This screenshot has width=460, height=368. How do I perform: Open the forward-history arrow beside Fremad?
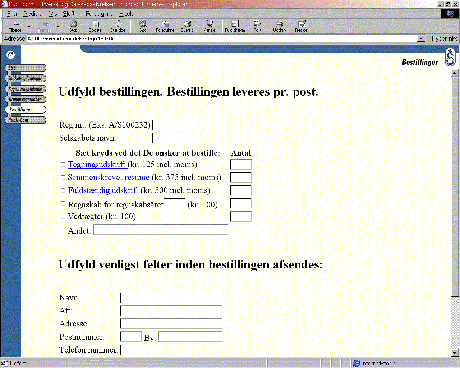pos(58,26)
